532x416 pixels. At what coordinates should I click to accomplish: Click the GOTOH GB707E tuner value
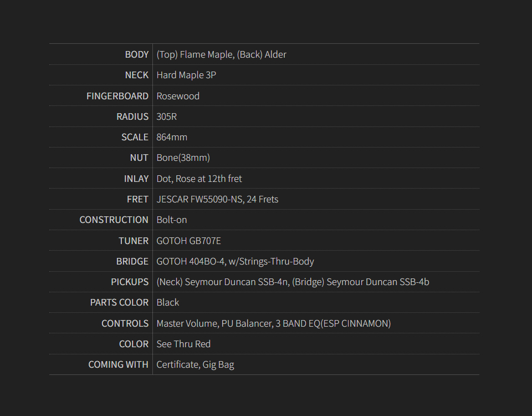188,241
